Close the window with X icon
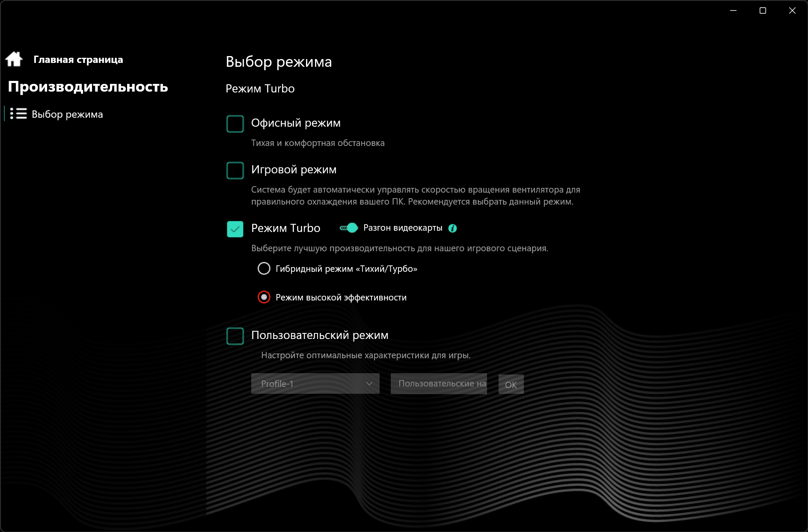Viewport: 808px width, 532px height. tap(792, 11)
